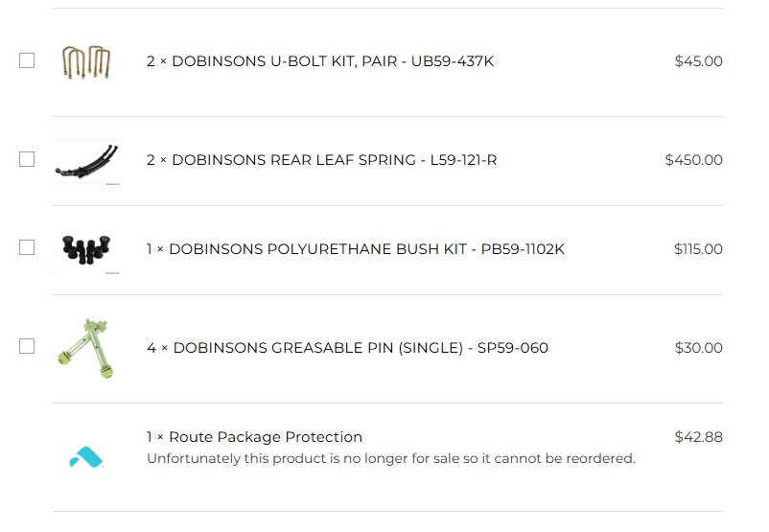This screenshot has width=769, height=532.
Task: Open the rear leaf spring product image
Action: pos(86,161)
